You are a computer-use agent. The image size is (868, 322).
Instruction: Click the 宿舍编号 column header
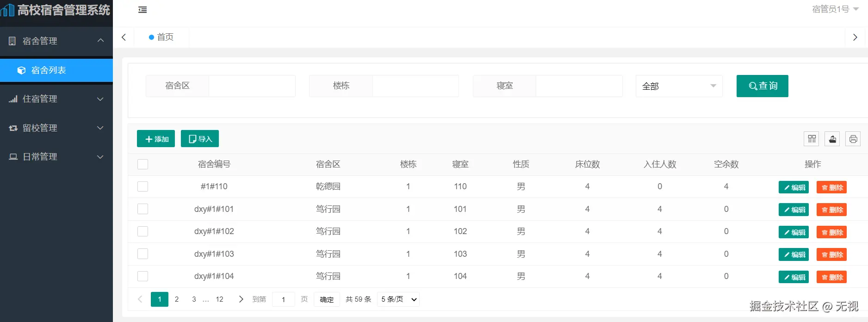tap(214, 164)
